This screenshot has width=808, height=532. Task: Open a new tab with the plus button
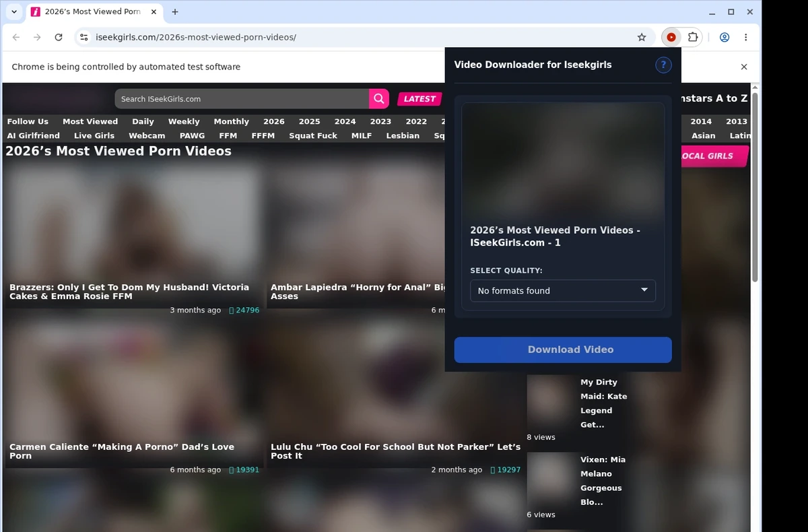point(175,12)
